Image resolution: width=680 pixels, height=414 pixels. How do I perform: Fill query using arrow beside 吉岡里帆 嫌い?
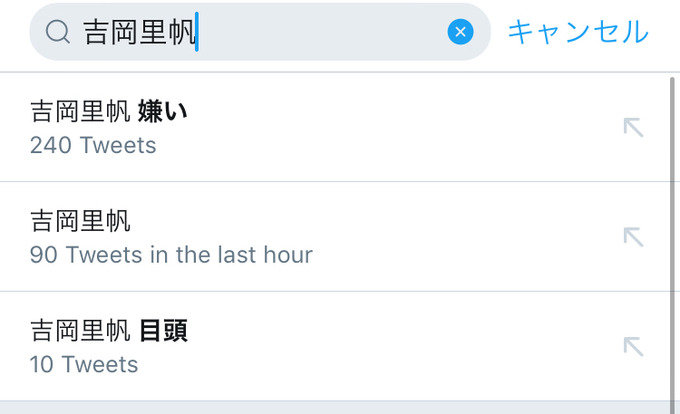click(x=633, y=127)
